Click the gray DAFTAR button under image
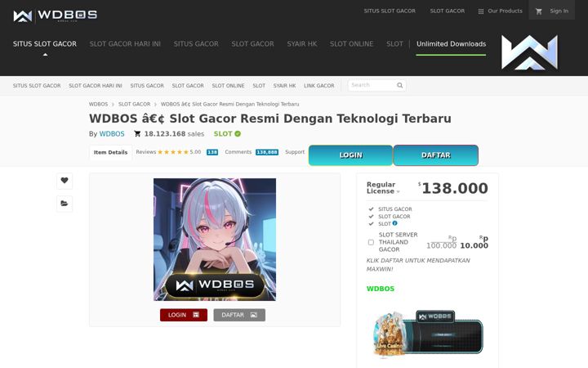The image size is (588, 368). click(239, 315)
